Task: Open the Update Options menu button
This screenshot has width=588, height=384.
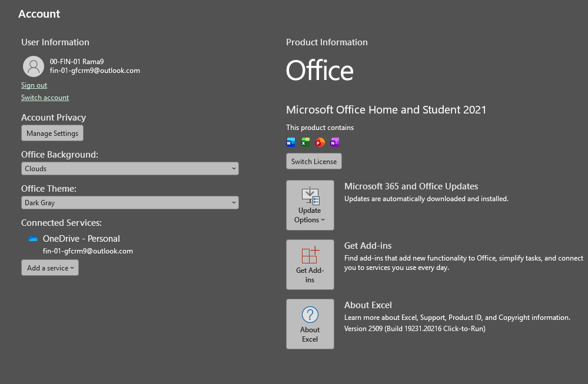Action: (x=310, y=205)
